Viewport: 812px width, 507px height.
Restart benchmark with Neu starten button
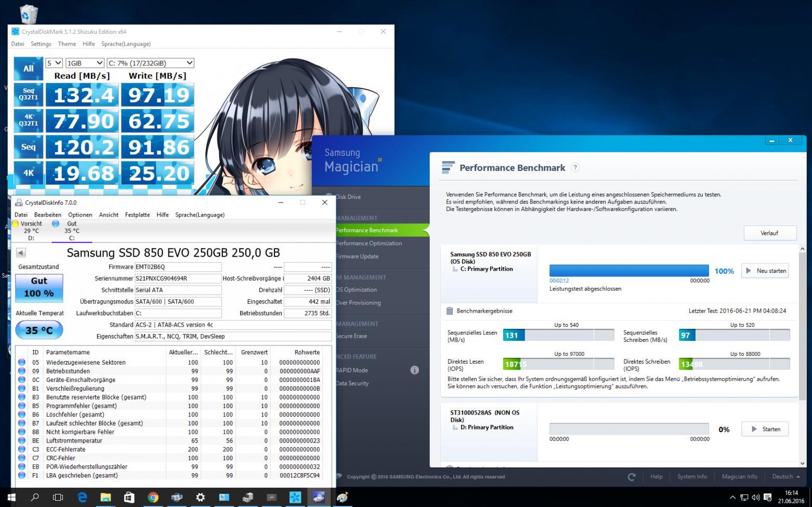765,271
